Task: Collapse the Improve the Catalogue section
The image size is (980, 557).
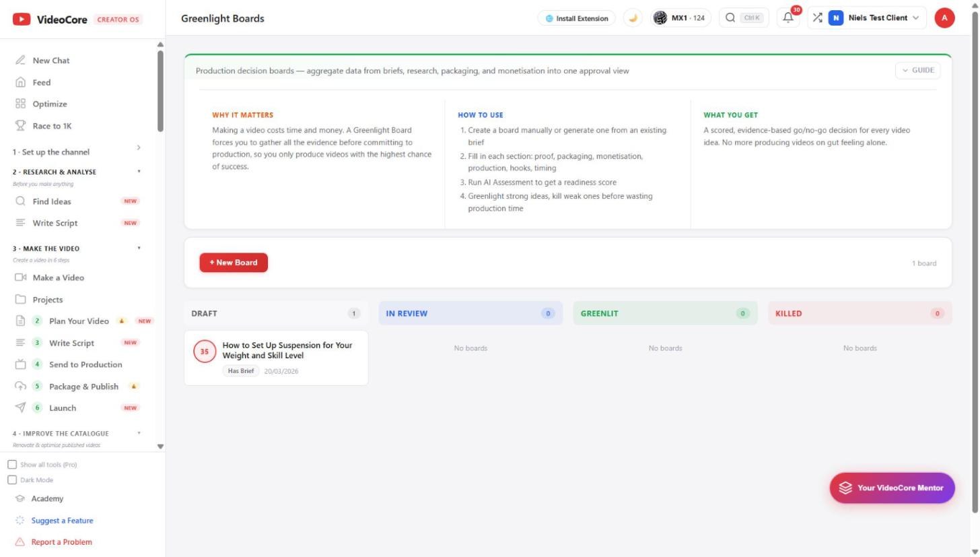Action: tap(77, 434)
